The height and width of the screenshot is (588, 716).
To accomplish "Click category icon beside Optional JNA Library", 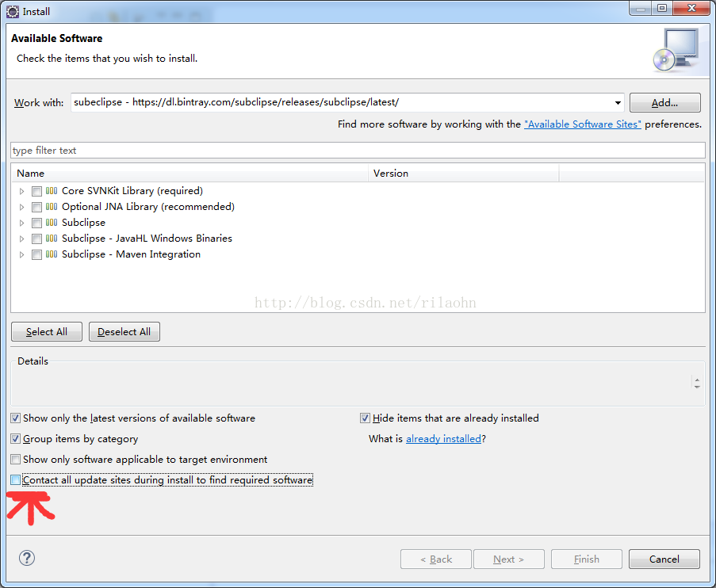I will (x=52, y=207).
